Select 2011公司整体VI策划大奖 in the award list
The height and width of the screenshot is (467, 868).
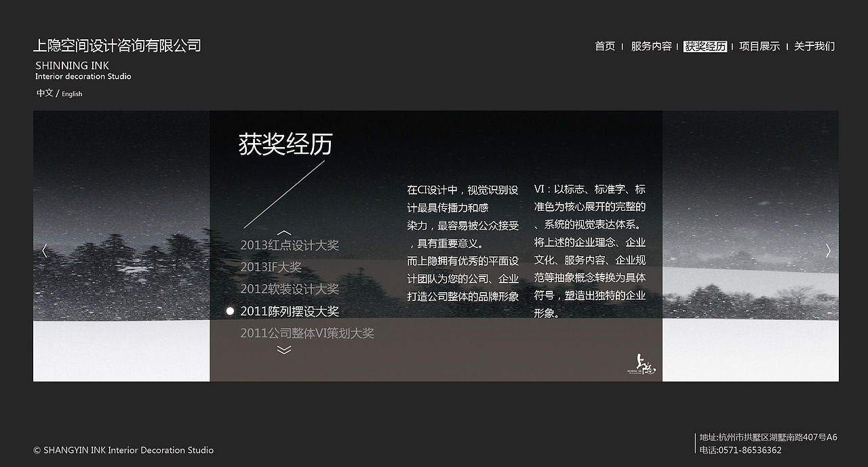click(x=307, y=333)
